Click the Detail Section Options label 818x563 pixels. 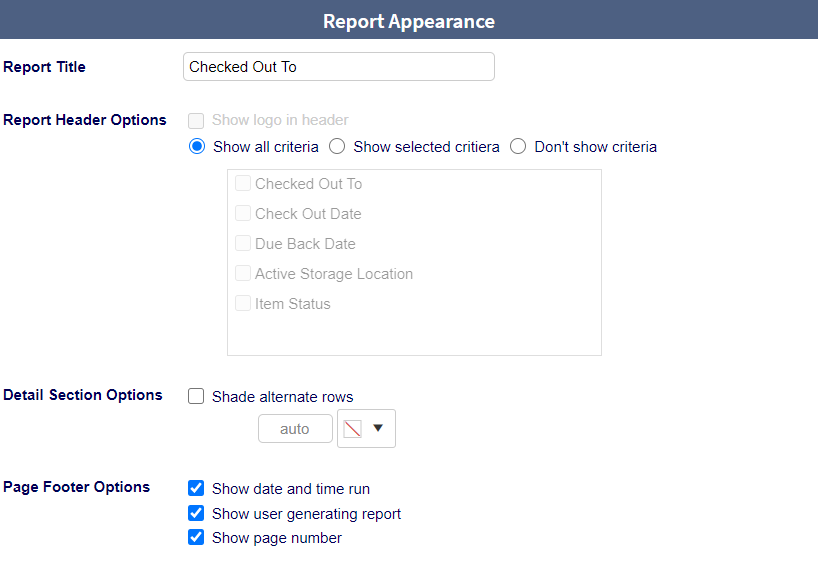pyautogui.click(x=82, y=395)
